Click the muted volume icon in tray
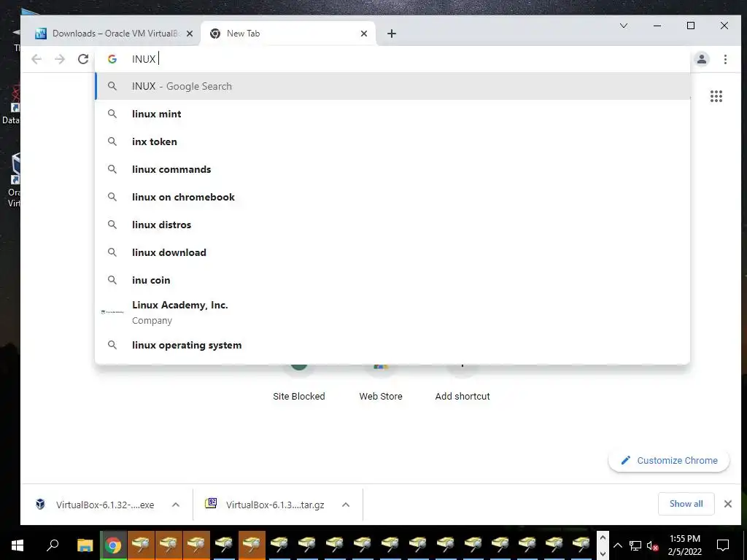 pyautogui.click(x=653, y=545)
